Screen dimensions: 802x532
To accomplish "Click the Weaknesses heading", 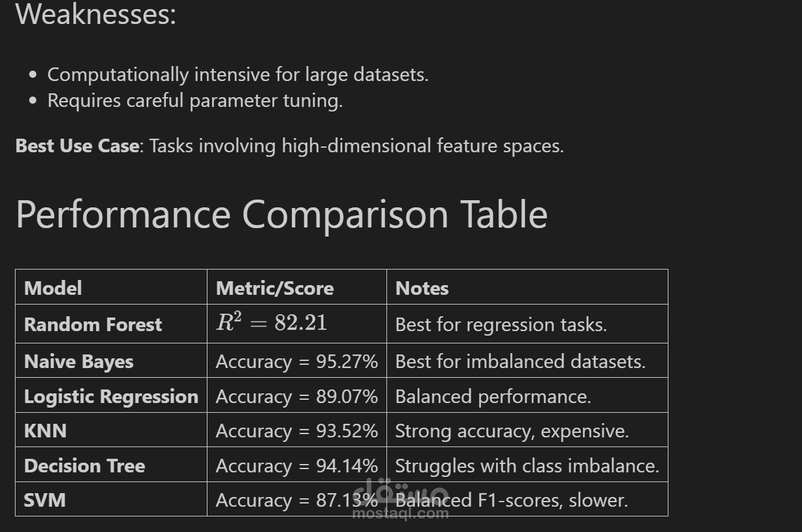I will [x=95, y=14].
